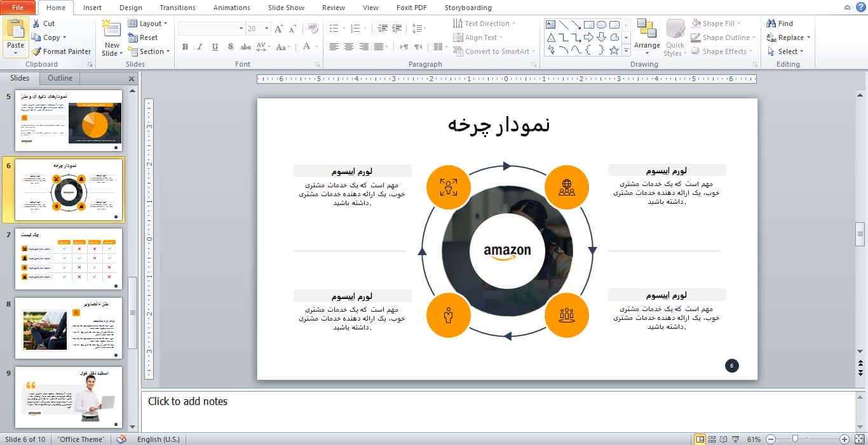Screen dimensions: 868x445
Task: Select the Text Box shape in gallery
Action: click(x=550, y=25)
